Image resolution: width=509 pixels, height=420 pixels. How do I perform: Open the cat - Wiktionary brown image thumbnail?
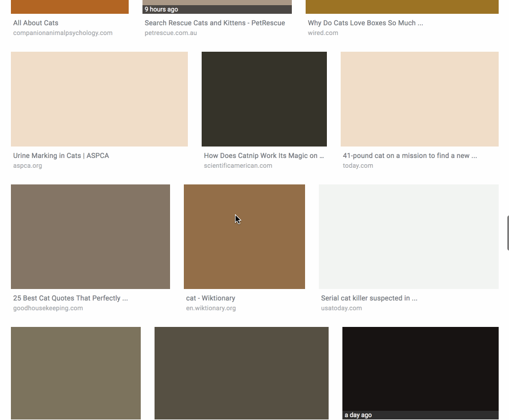click(x=244, y=237)
